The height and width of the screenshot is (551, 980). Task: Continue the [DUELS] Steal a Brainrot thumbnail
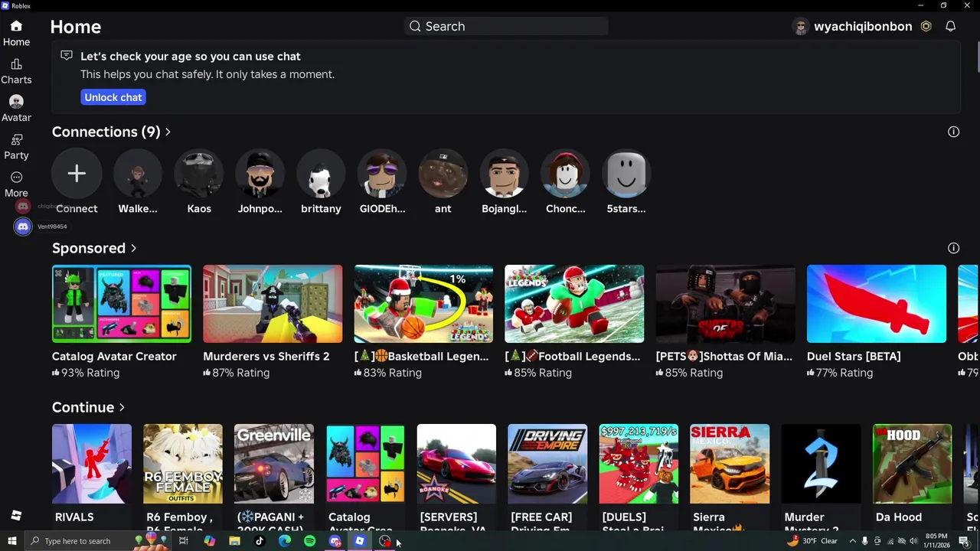pyautogui.click(x=639, y=464)
